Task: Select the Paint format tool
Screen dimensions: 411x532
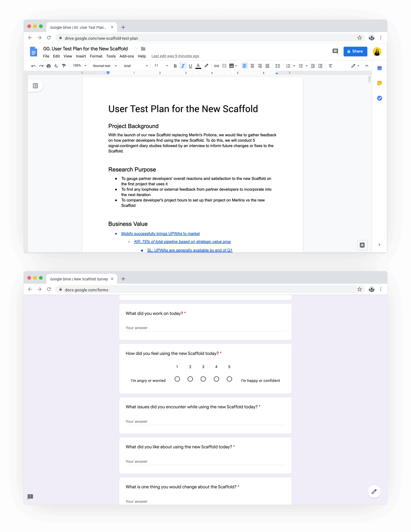Action: [x=64, y=66]
